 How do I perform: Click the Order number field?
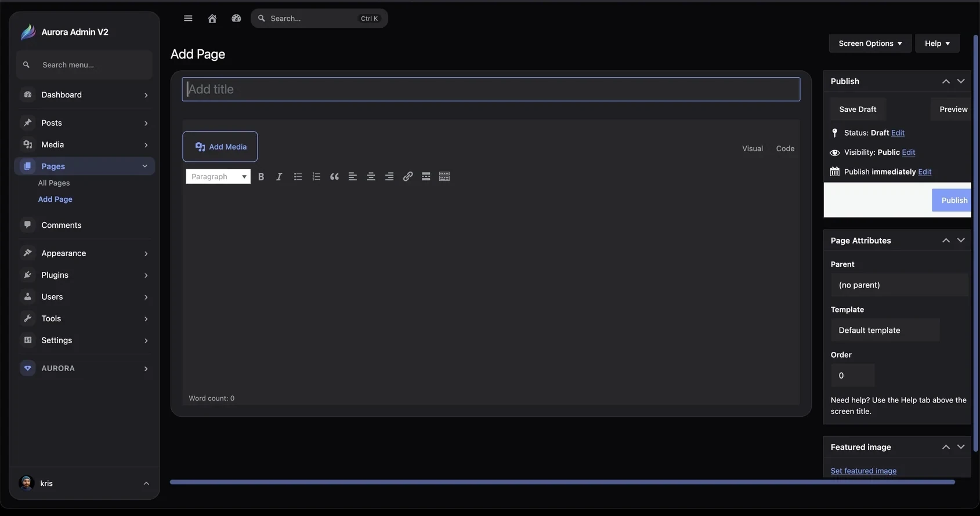853,376
